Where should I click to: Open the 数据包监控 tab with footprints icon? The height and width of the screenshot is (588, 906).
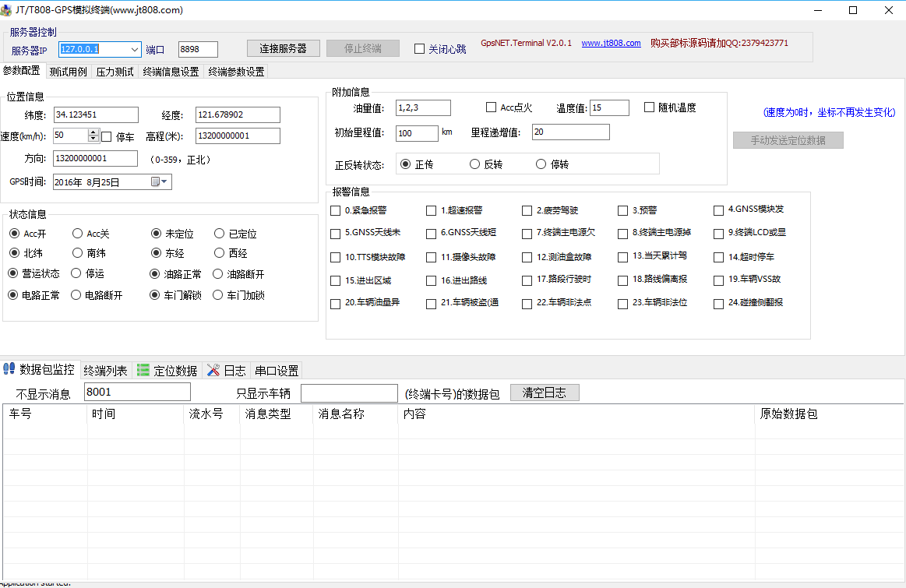[39, 370]
